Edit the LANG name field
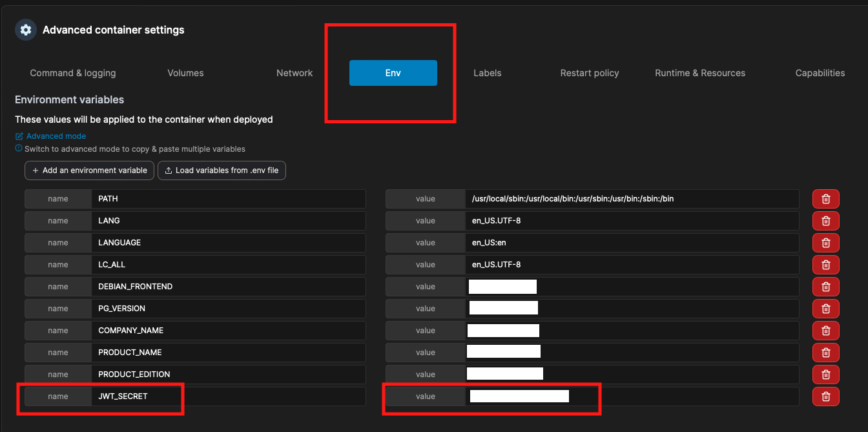 click(x=229, y=221)
